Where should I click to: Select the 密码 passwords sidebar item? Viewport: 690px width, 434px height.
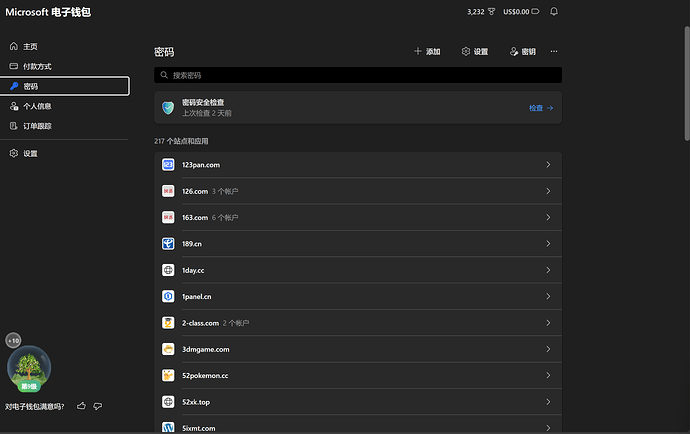65,86
